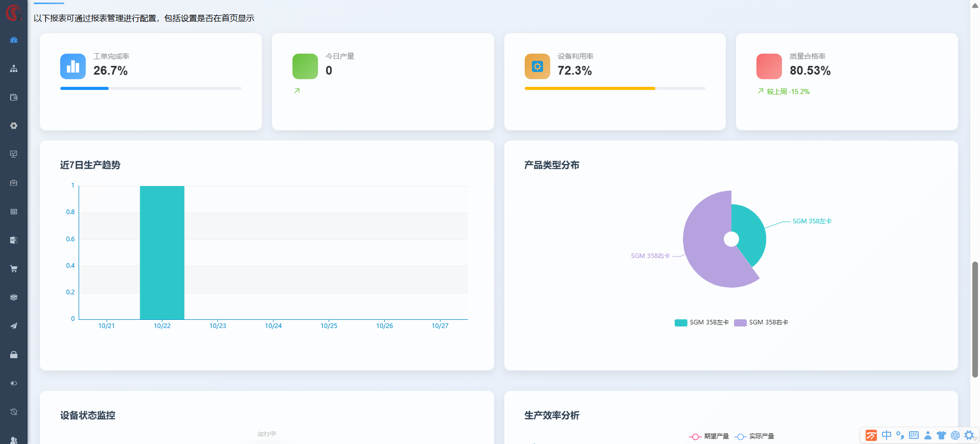Open the toggle-shaped sidebar icon
980x444 pixels.
14,383
